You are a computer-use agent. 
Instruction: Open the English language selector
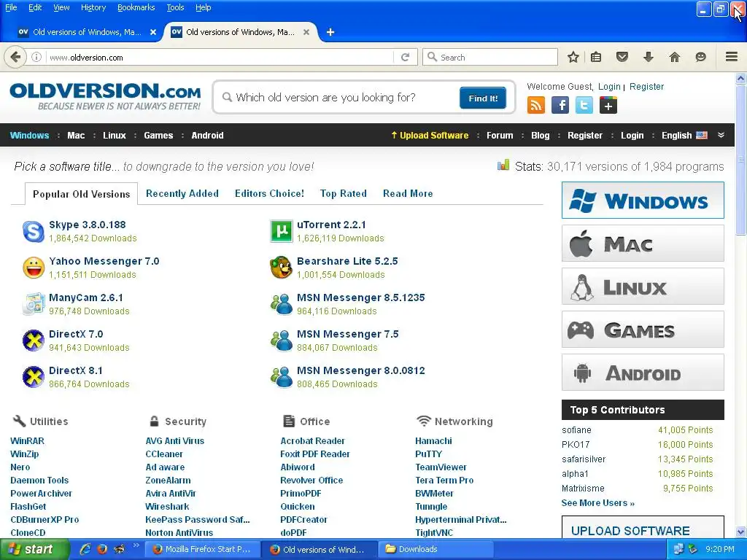684,135
